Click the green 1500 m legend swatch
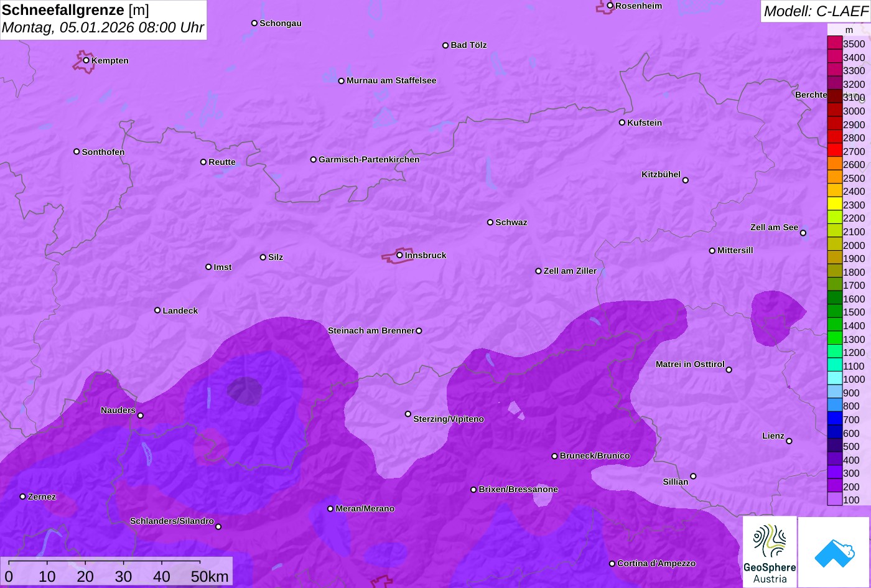 (x=834, y=312)
